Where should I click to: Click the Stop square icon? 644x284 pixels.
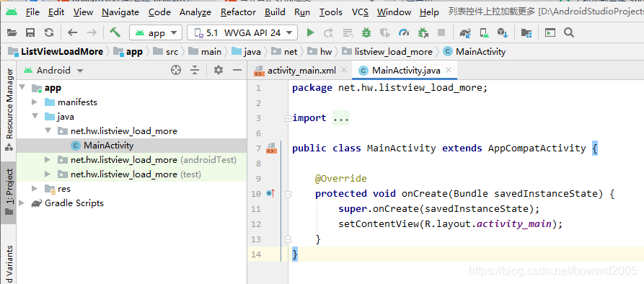[x=441, y=33]
